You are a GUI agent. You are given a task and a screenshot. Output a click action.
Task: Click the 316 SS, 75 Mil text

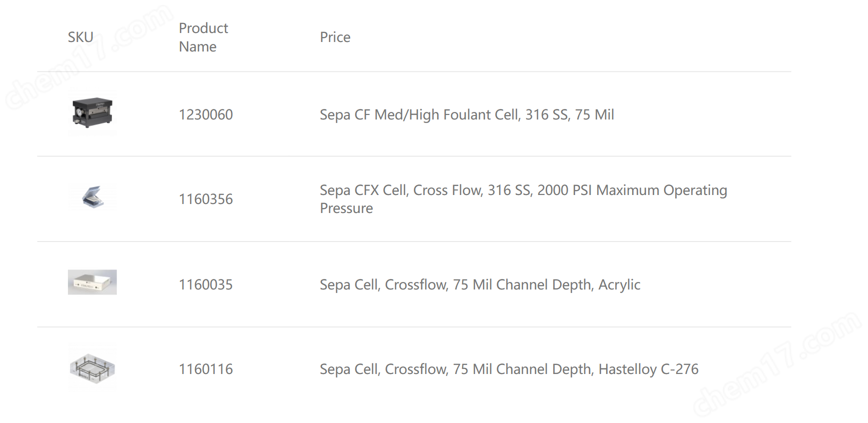point(569,114)
